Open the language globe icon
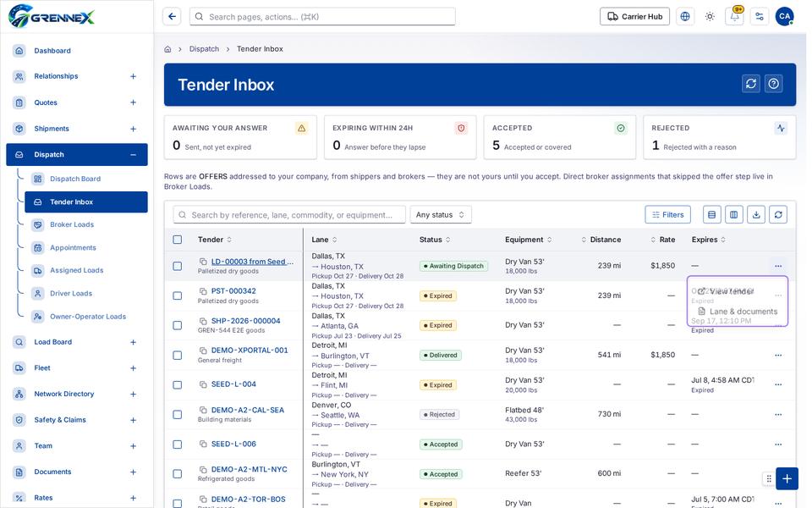This screenshot has width=812, height=508. click(x=685, y=17)
